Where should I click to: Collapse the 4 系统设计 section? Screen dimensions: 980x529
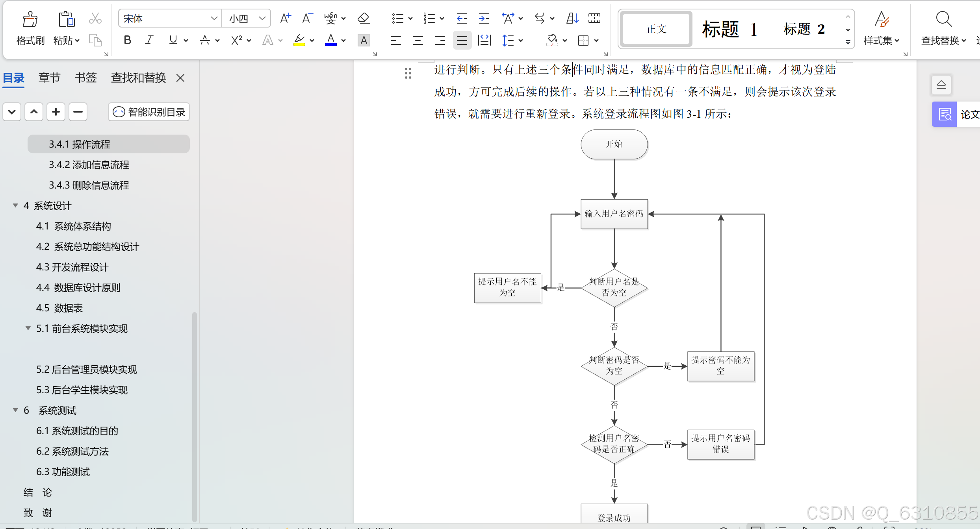tap(15, 205)
